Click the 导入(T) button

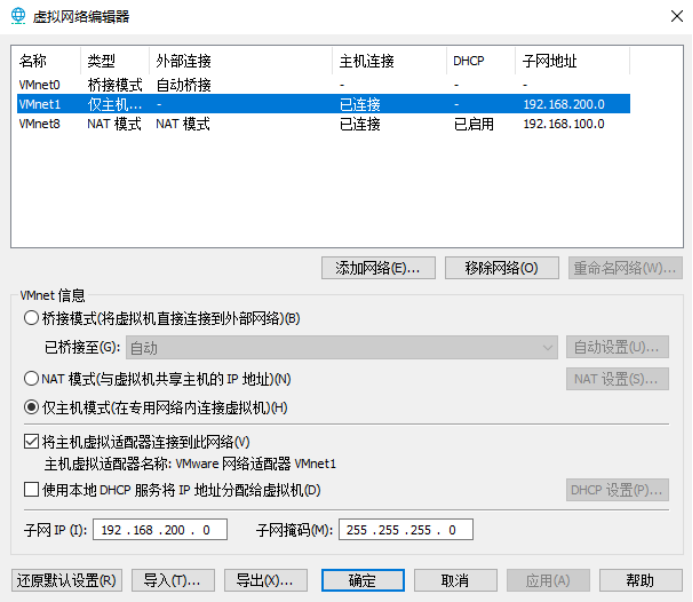(x=173, y=580)
